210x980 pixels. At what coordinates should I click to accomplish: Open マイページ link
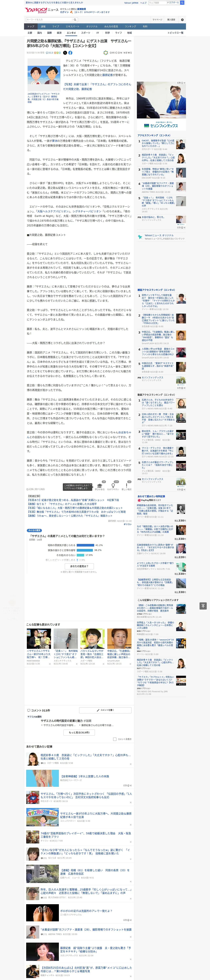(157, 20)
